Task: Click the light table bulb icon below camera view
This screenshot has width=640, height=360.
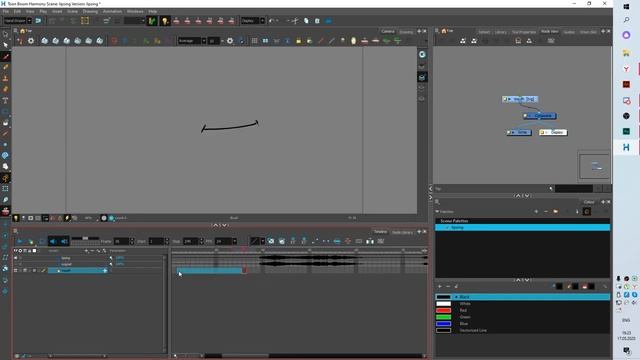Action: [16, 218]
